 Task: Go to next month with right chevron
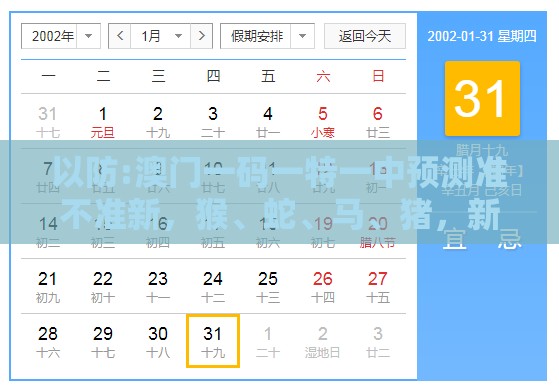tap(201, 36)
